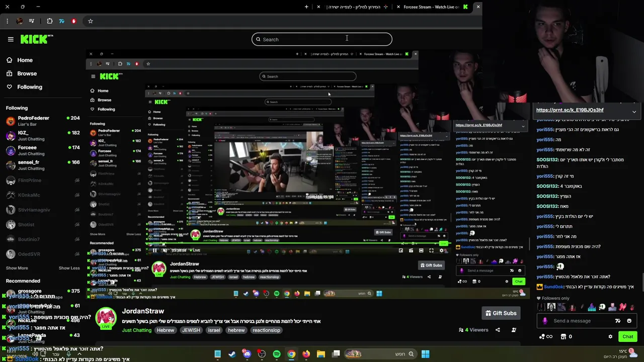Open the Kick hamburger menu
Viewport: 644px width, 362px height.
pyautogui.click(x=11, y=39)
